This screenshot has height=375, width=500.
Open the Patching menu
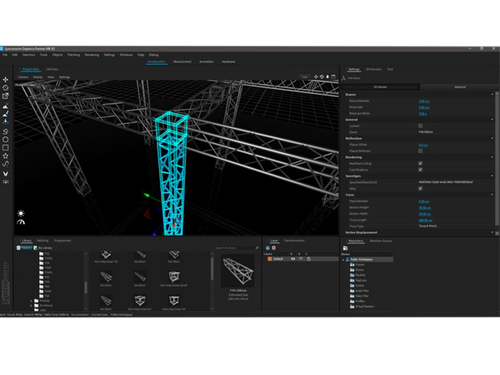pos(74,55)
